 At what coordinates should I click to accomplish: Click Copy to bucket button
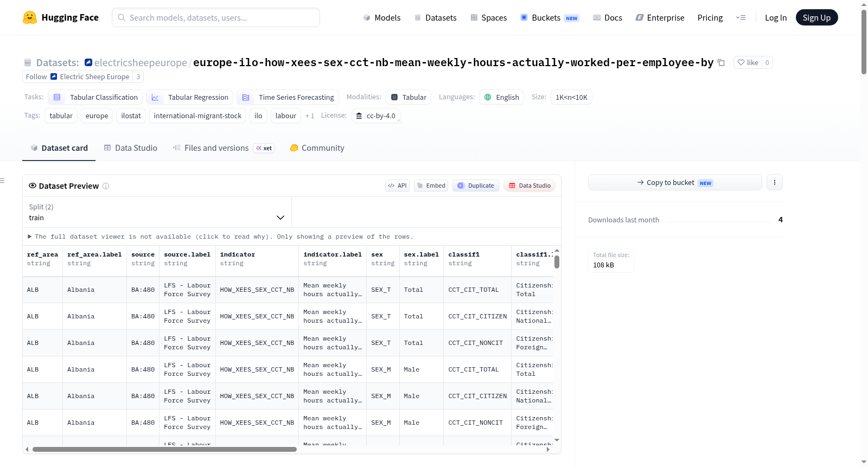coord(675,182)
